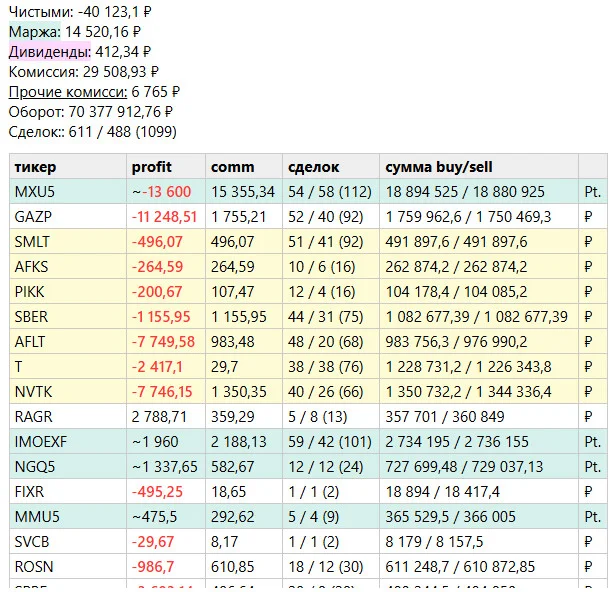Click the SVCB profit value '-29,67'

153,541
